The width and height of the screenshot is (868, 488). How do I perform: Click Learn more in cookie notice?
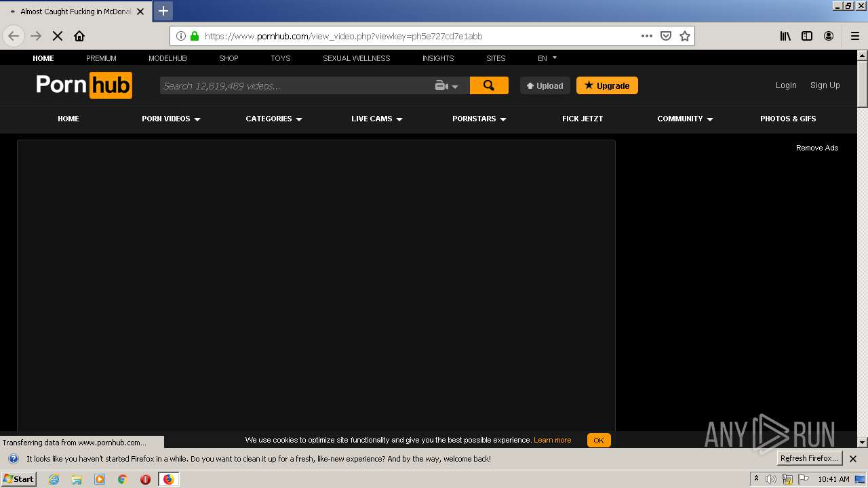[x=552, y=440]
